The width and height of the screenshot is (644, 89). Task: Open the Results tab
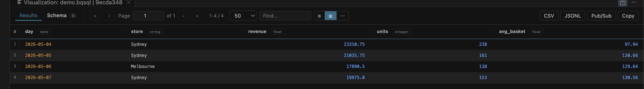point(29,16)
